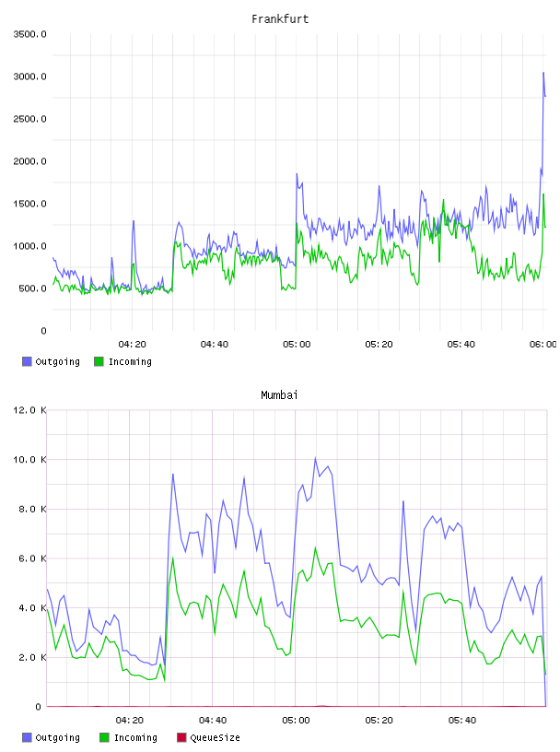Click the 500.0 axis label on Frankfurt chart
Image resolution: width=560 pixels, height=752 pixels.
(32, 288)
